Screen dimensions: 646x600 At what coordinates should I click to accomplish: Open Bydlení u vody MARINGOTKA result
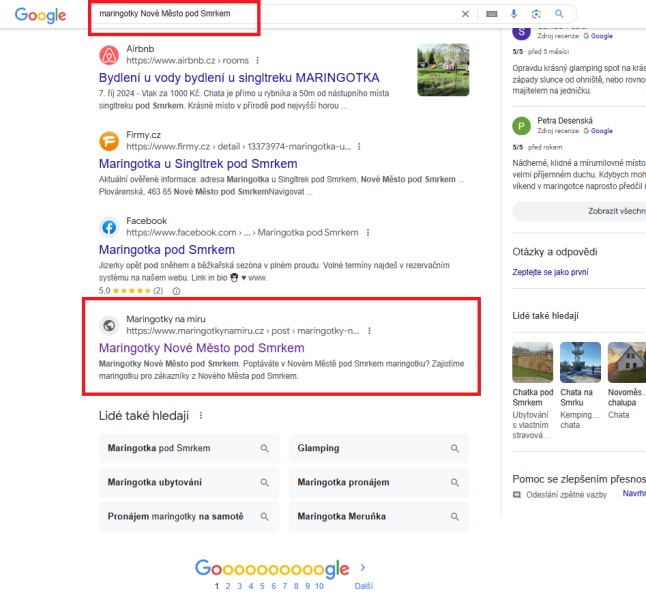coord(239,77)
